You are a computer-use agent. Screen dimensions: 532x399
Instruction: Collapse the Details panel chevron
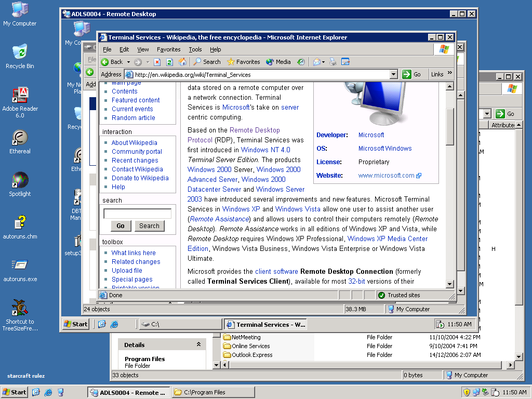tap(198, 344)
